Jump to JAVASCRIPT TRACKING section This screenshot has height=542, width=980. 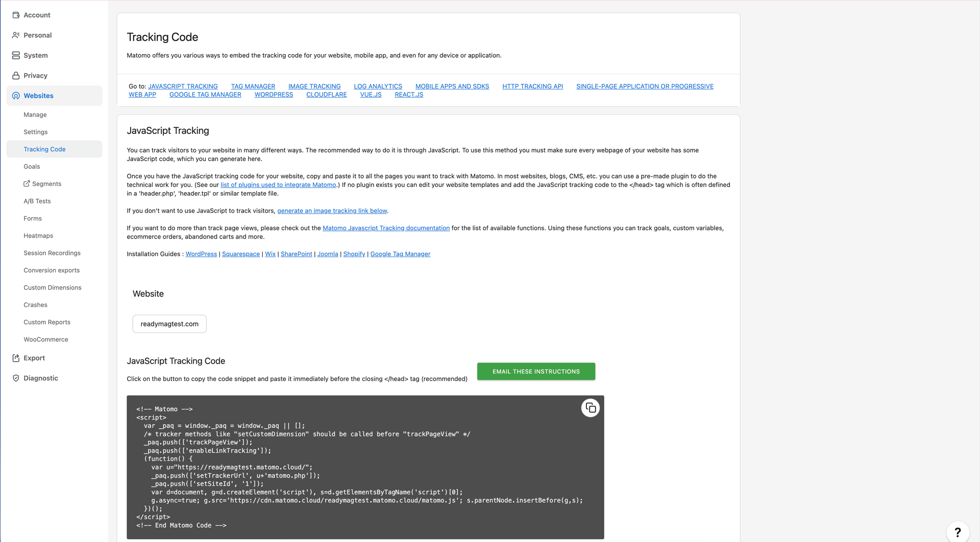coord(183,86)
